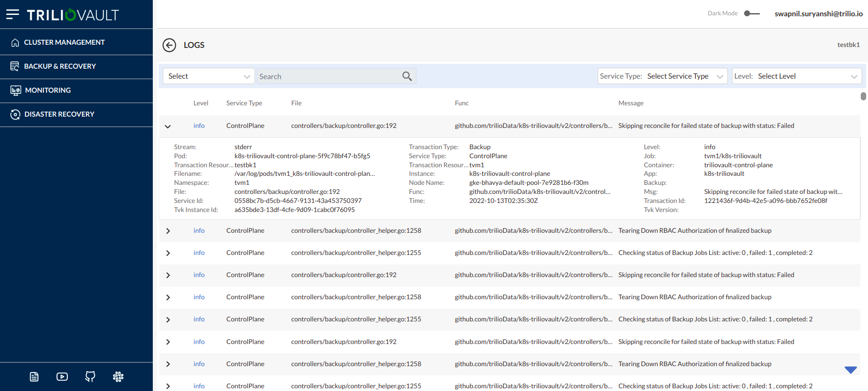Click the swapnil.suryanshi@trilio.io account link

point(818,14)
